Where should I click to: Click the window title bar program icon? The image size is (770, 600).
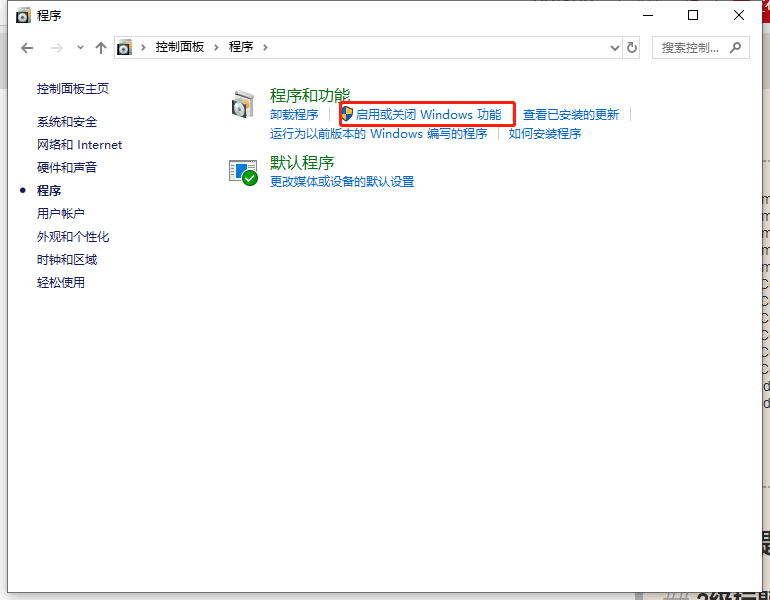tap(23, 16)
